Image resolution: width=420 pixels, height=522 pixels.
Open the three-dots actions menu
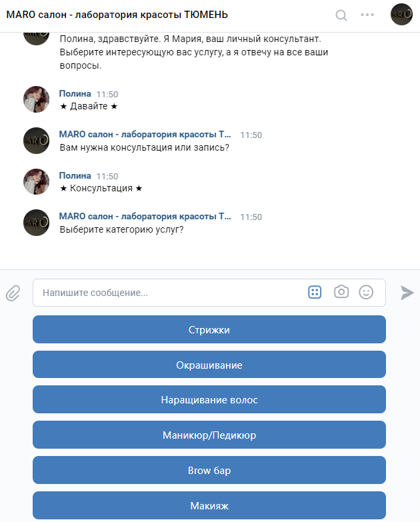coord(367,15)
